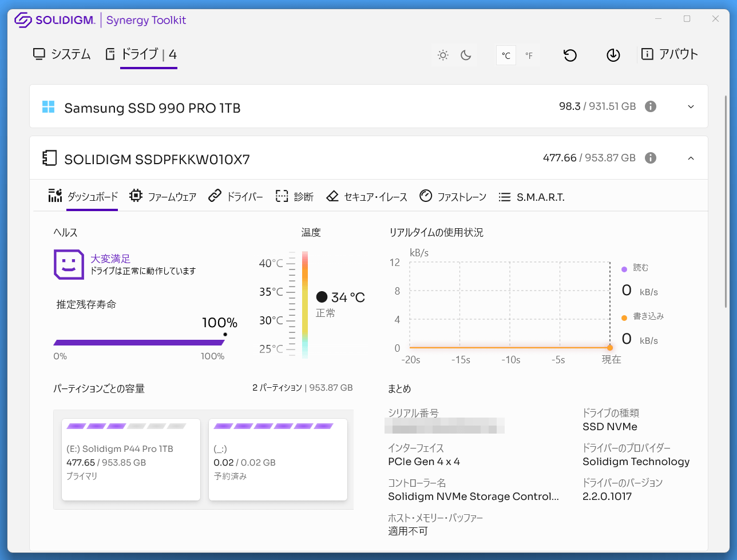The image size is (737, 560).
Task: Click the Windows logo on Samsung drive
Action: (49, 107)
